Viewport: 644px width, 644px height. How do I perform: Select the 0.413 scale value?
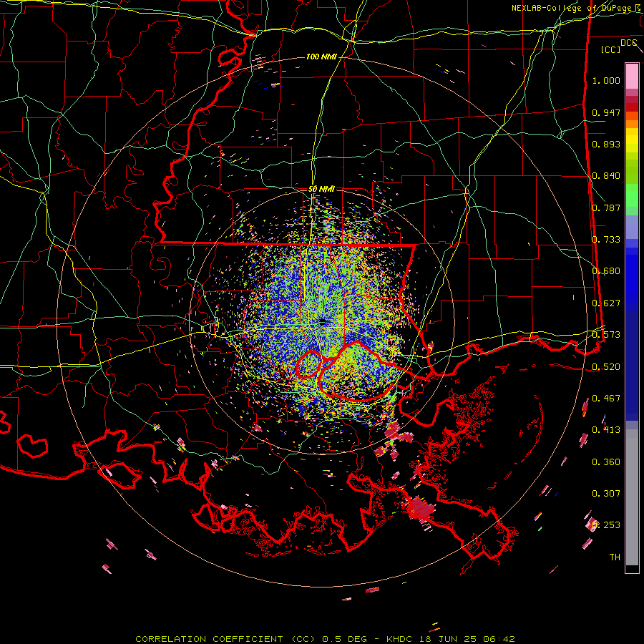(606, 430)
